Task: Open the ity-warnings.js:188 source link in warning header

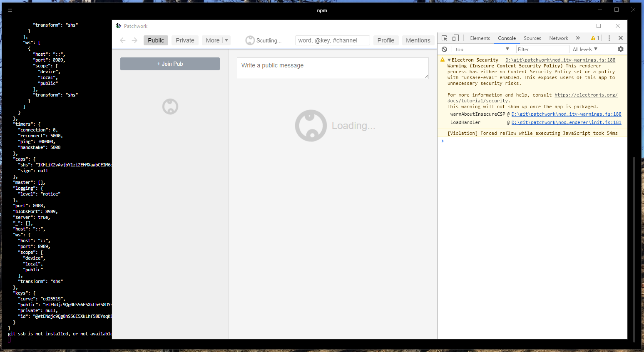Action: coord(560,60)
